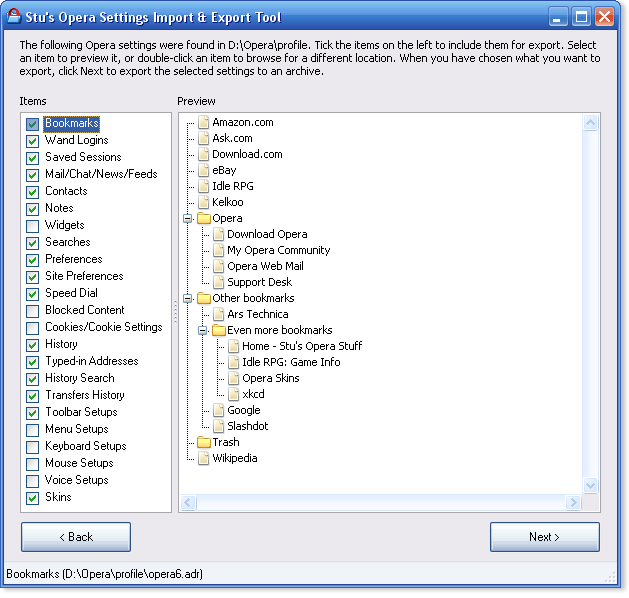The height and width of the screenshot is (598, 629).
Task: Select the Mouse Setups item label
Action: 79,463
